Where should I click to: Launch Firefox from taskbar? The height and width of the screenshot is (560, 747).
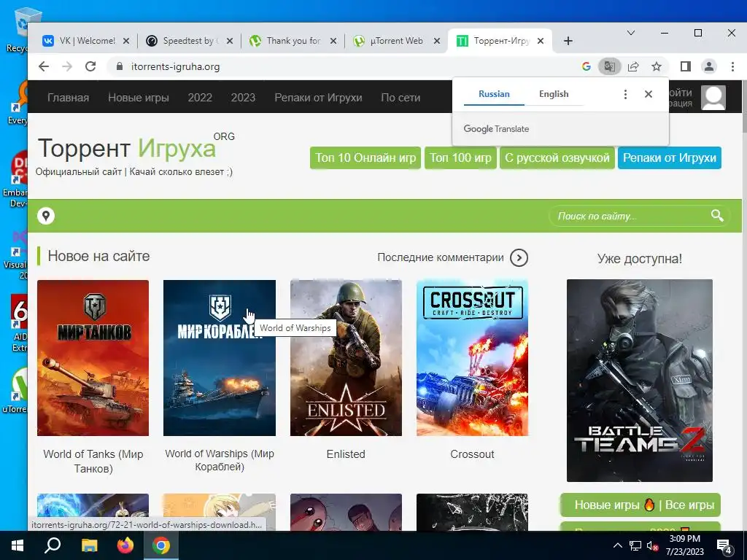click(x=125, y=545)
